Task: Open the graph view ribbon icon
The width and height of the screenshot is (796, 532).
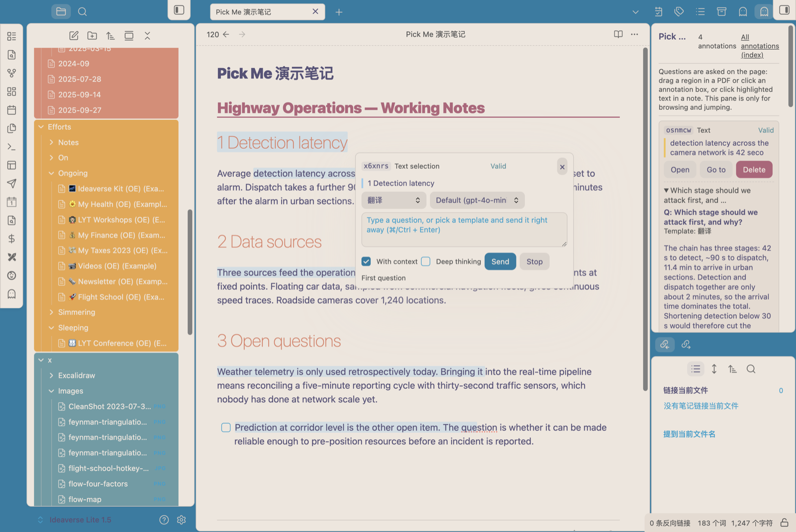Action: coord(11,73)
